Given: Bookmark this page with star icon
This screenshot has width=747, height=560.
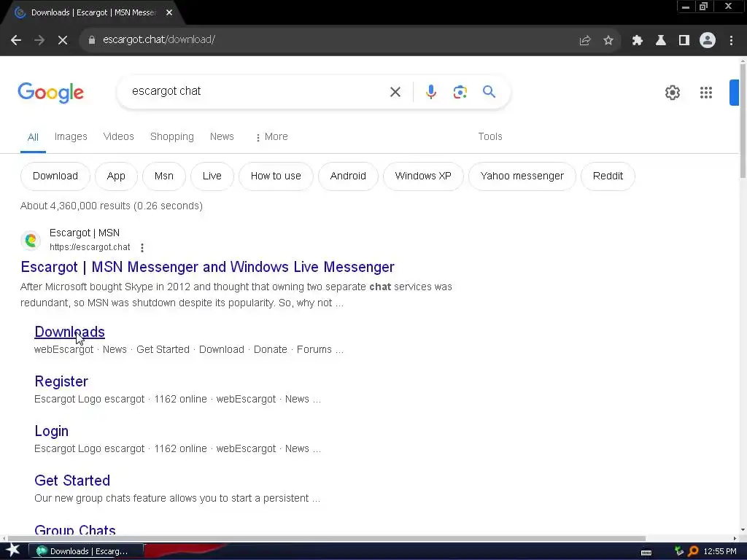Looking at the screenshot, I should 608,41.
